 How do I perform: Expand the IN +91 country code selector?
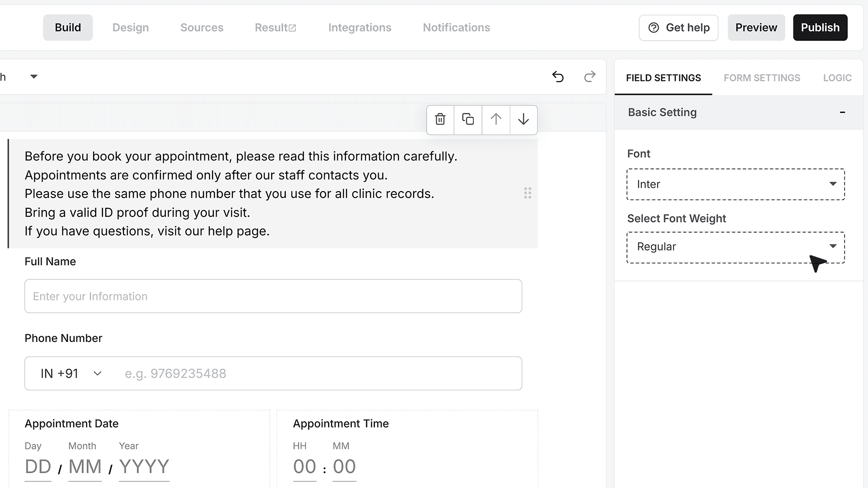click(71, 374)
